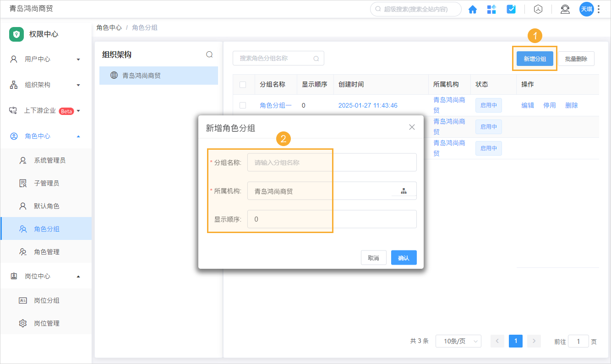Open the apps grid icon beside home

pos(492,9)
